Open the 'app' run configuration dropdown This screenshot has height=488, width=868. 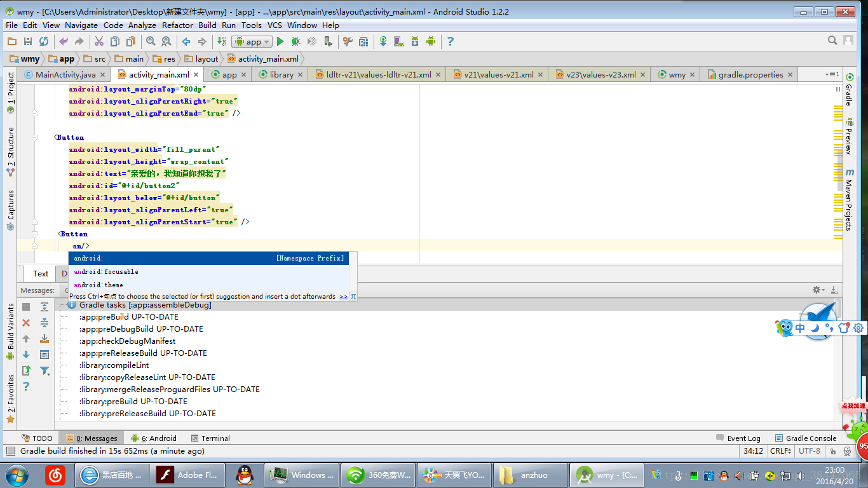[x=252, y=41]
